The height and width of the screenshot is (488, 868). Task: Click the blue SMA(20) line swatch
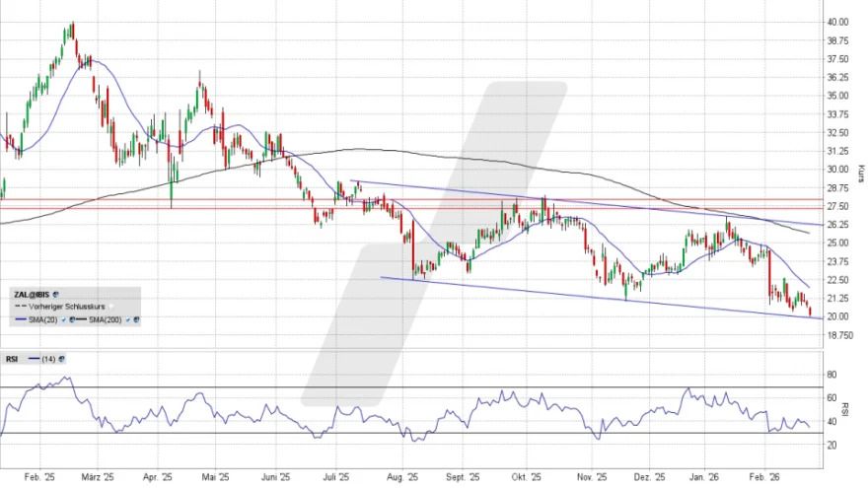pos(21,319)
